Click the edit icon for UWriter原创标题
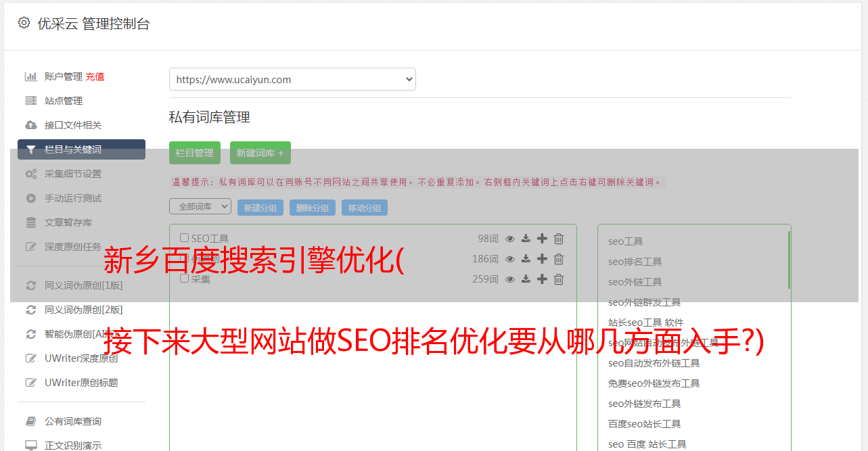Image resolution: width=868 pixels, height=451 pixels. click(30, 383)
